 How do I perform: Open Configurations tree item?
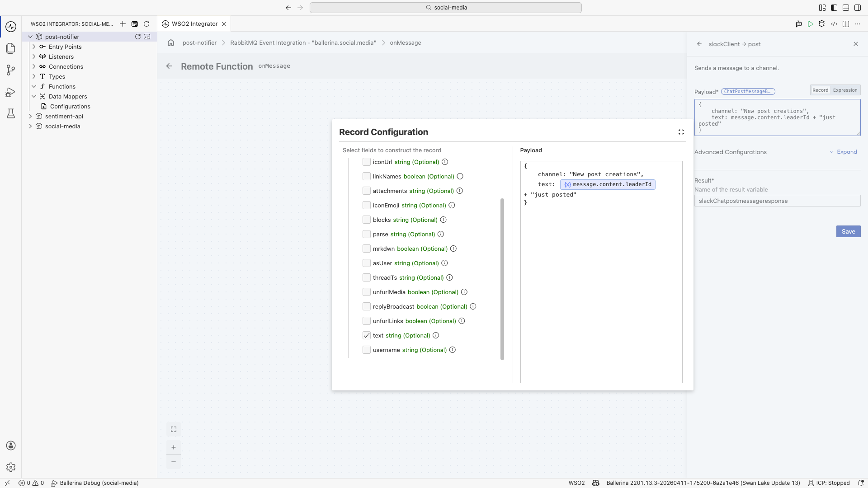tap(70, 106)
